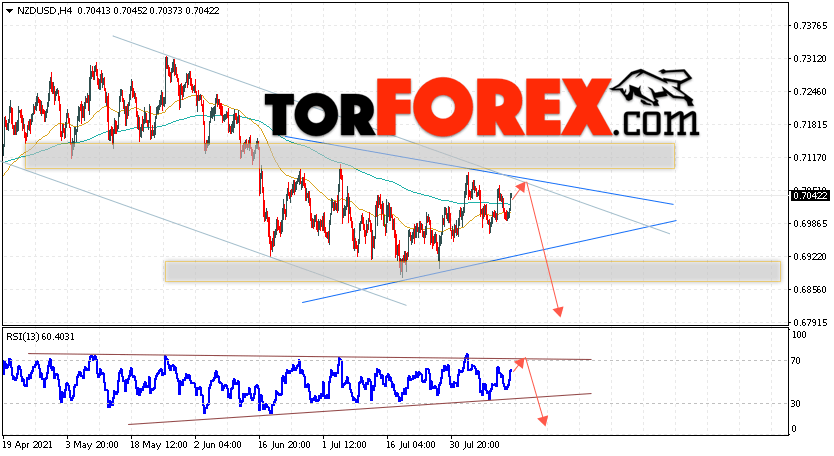Screen dimensions: 834x456
Task: Select the 18 May 12:00 time label
Action: coord(159,444)
